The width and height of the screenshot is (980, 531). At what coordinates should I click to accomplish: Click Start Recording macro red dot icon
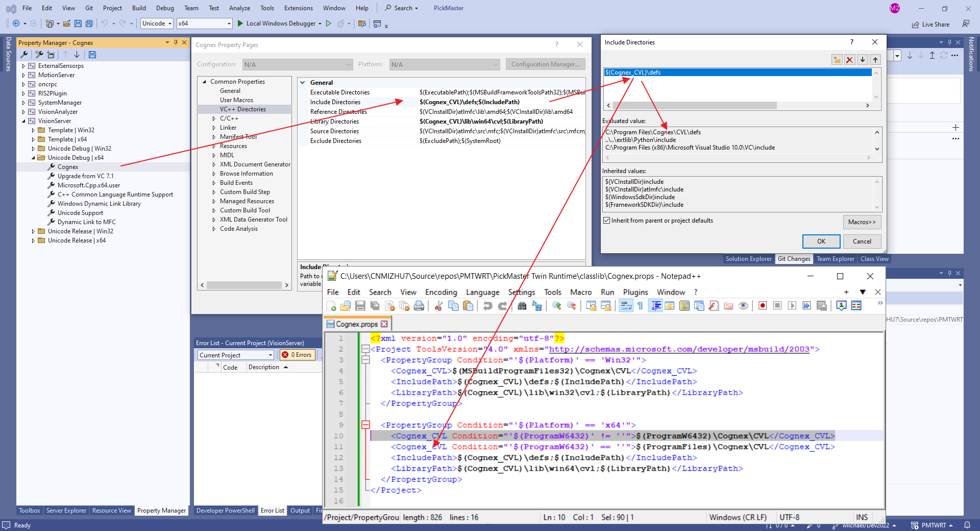pyautogui.click(x=763, y=306)
